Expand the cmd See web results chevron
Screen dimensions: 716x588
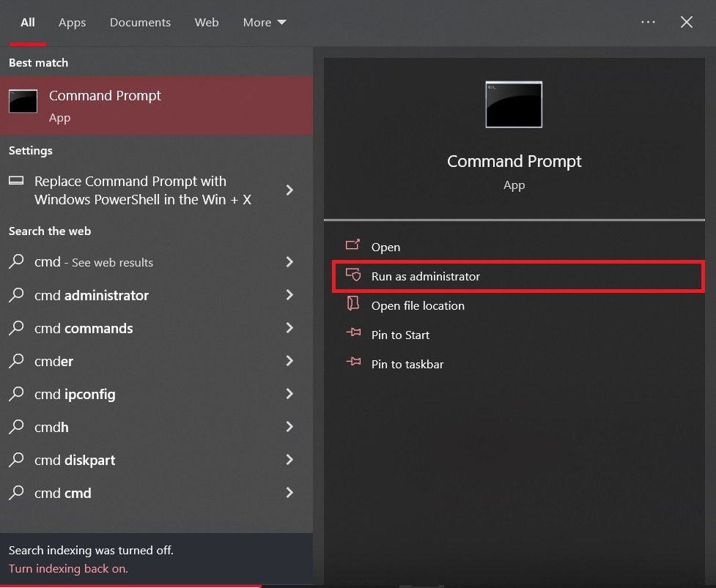(x=289, y=261)
